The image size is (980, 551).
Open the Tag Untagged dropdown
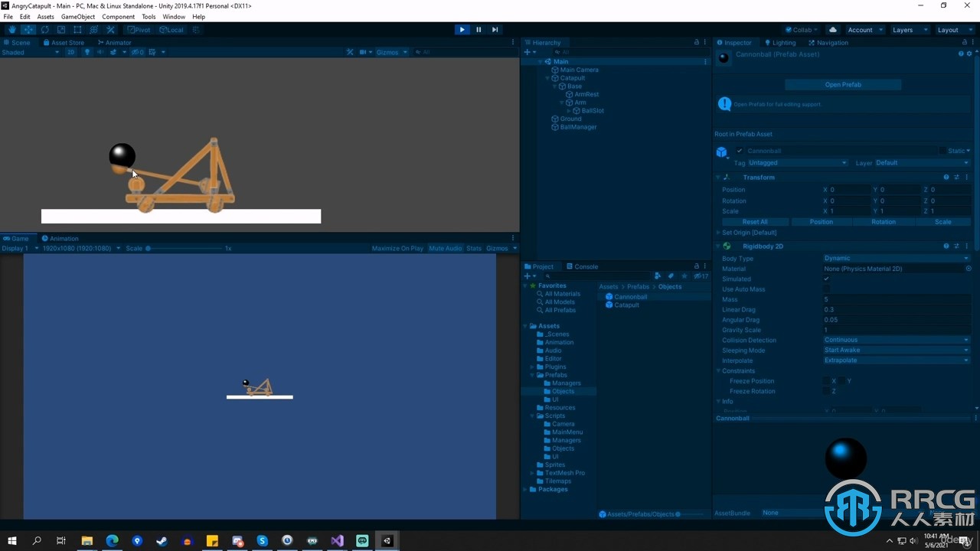pos(798,163)
